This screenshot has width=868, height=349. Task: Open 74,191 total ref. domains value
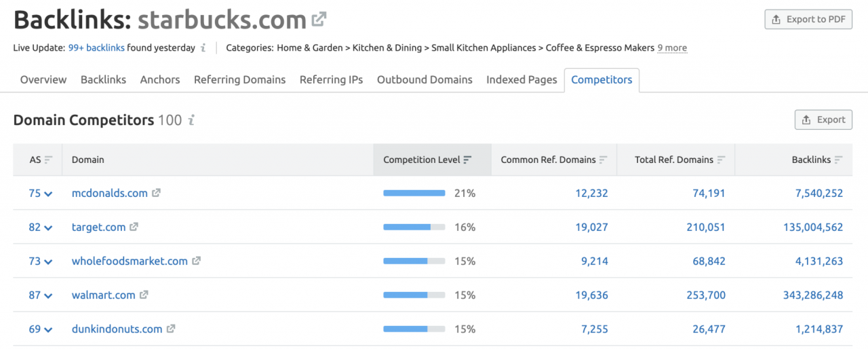coord(708,193)
